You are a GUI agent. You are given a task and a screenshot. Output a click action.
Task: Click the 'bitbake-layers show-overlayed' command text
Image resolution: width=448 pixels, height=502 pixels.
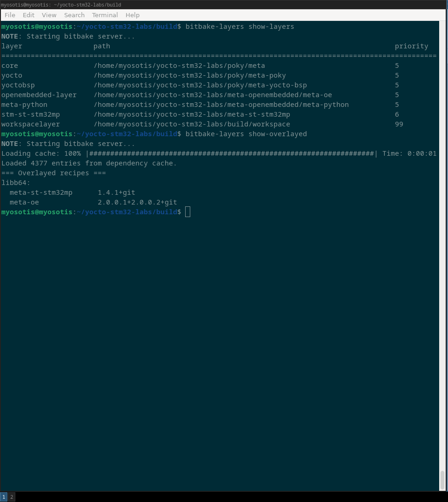coord(246,134)
